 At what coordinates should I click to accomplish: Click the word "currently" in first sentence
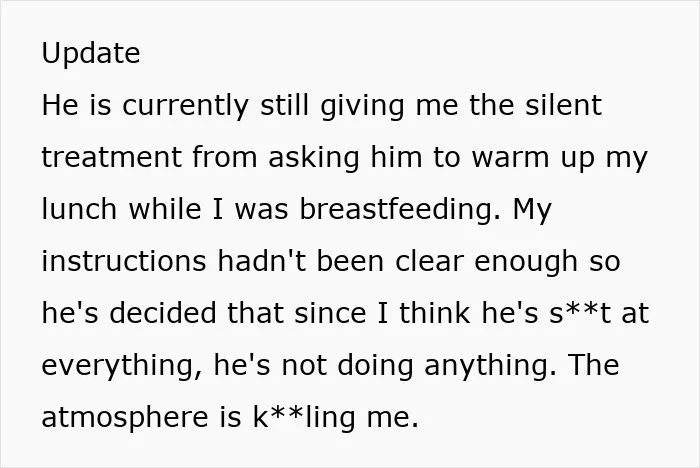click(185, 106)
